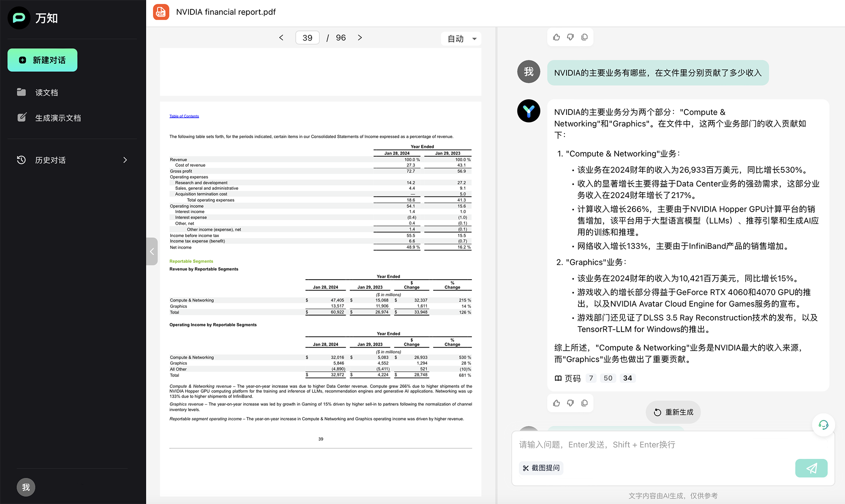Click the page number input field
Image resolution: width=845 pixels, height=504 pixels.
[x=307, y=38]
